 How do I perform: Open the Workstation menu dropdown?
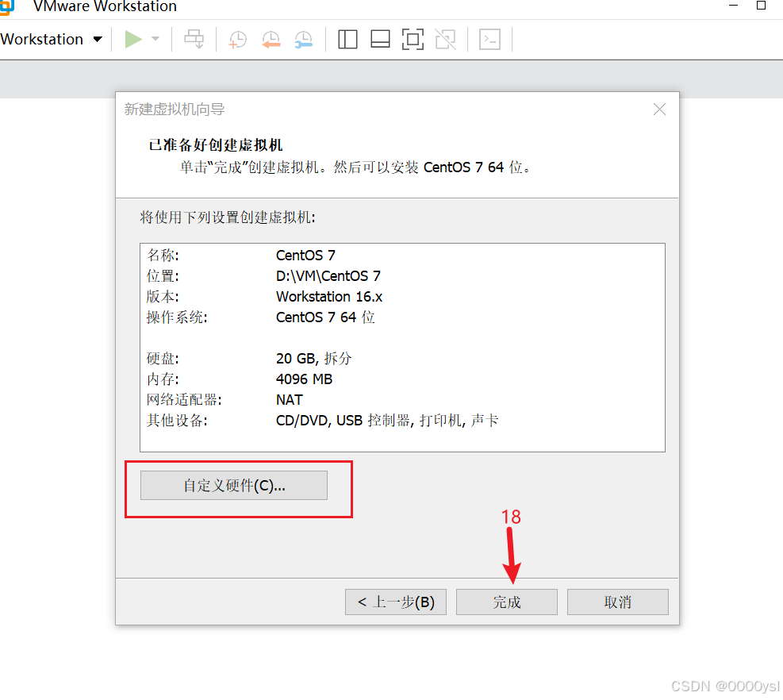(x=52, y=39)
